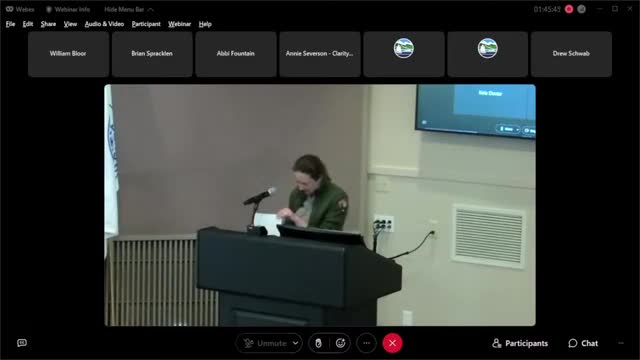Select Drew Schwab's participant tile
Image resolution: width=640 pixels, height=360 pixels.
point(571,54)
